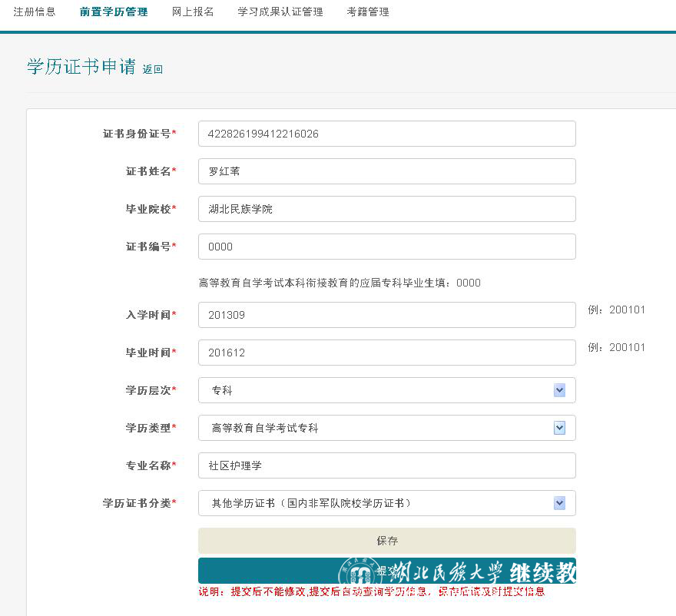
Task: Click the 毕业院校 input box
Action: 386,209
